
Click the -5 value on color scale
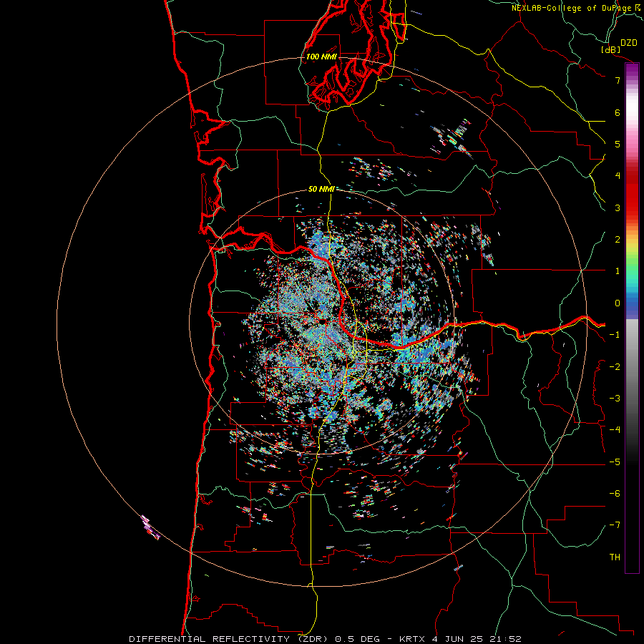[x=615, y=462]
